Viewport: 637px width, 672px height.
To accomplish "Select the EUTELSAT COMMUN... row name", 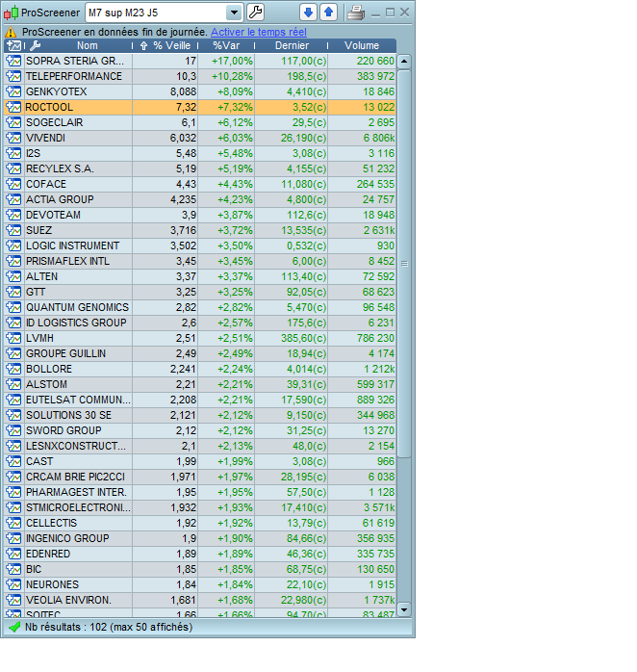I will pyautogui.click(x=78, y=400).
